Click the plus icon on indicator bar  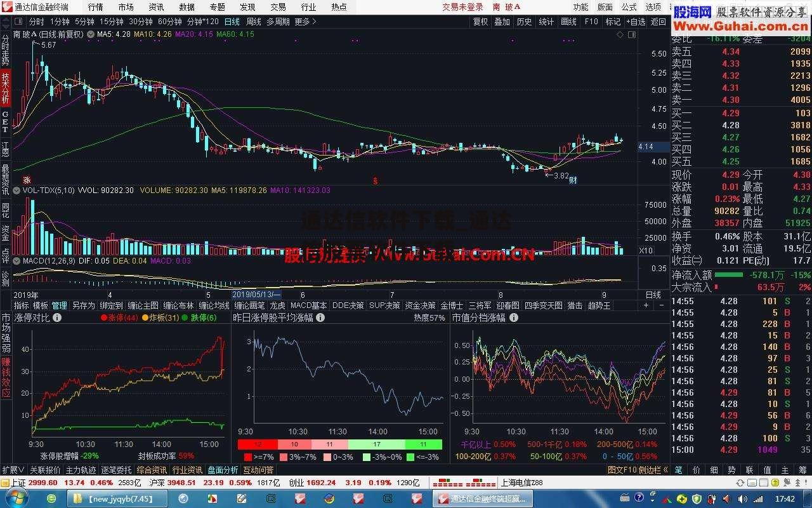tap(646, 305)
